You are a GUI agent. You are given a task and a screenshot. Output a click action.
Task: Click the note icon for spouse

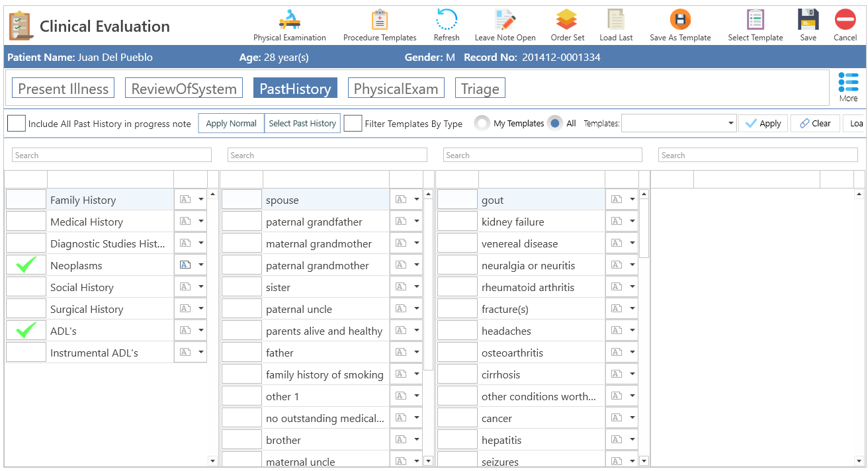[x=401, y=200]
